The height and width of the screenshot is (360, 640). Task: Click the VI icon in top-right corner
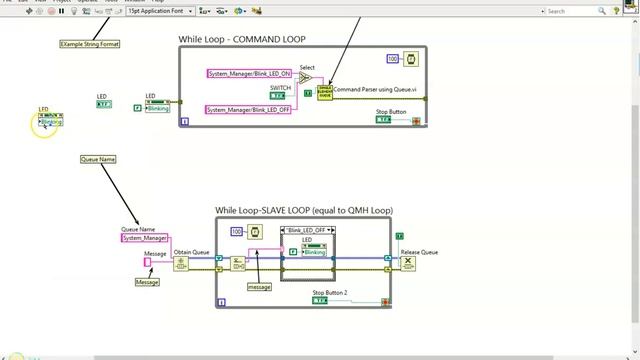[631, 7]
